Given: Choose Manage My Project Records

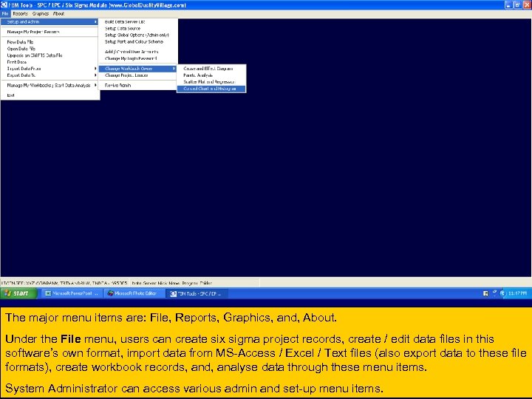Looking at the screenshot, I should [x=50, y=32].
